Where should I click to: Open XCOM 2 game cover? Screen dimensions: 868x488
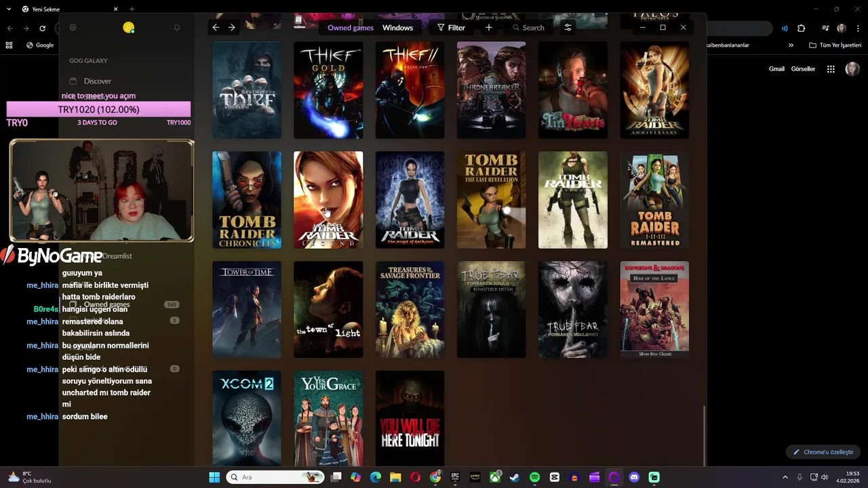click(247, 418)
